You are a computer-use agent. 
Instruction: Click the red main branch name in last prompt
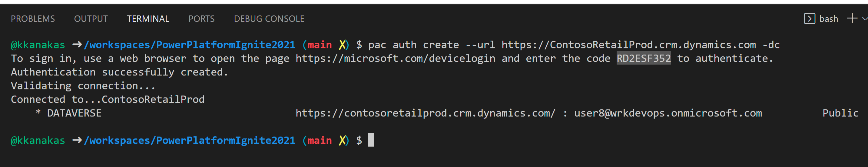(x=320, y=140)
